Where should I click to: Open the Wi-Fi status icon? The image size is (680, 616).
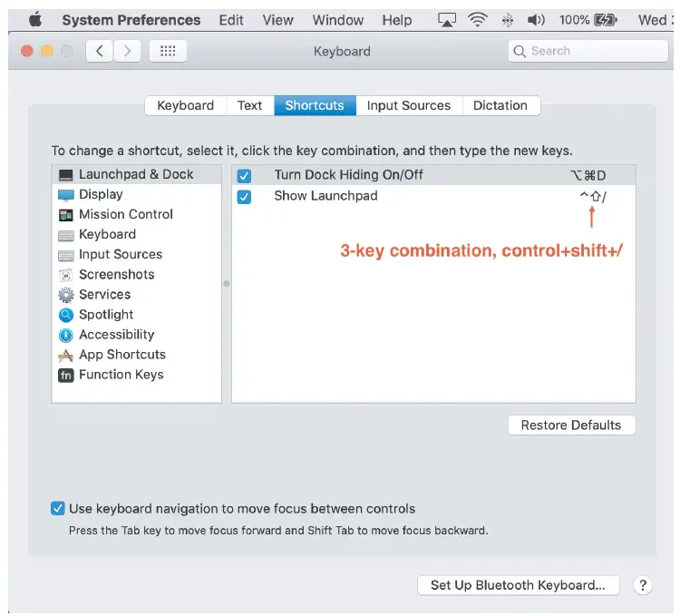pyautogui.click(x=477, y=20)
